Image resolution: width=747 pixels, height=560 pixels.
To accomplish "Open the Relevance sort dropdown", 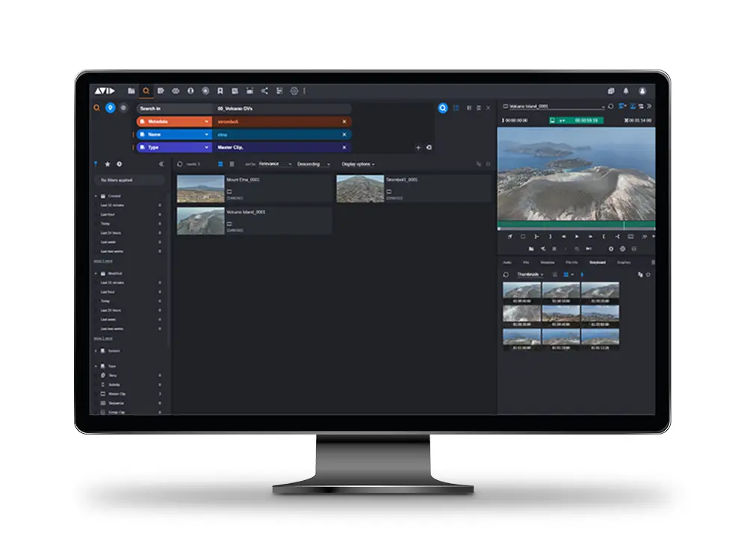I will click(x=275, y=164).
